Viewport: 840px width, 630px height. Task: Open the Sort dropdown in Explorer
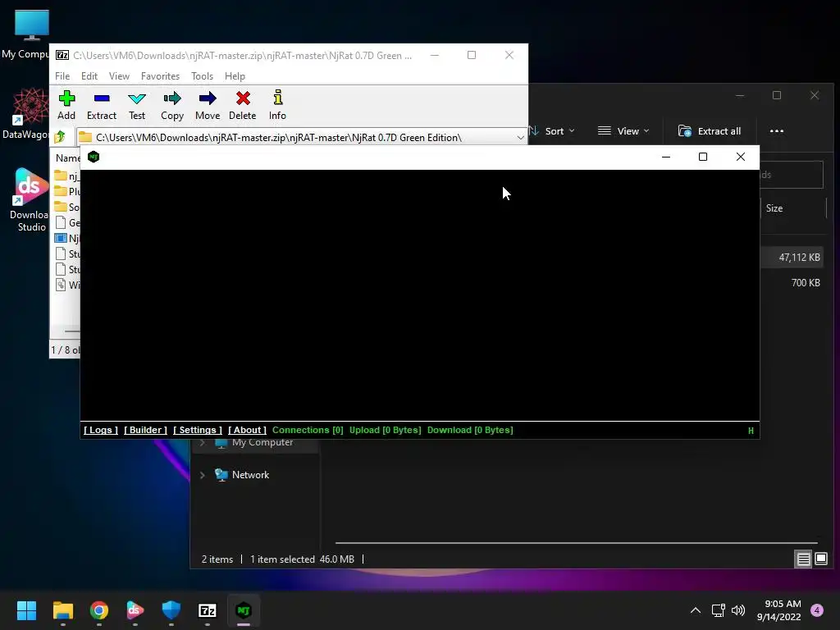(552, 131)
